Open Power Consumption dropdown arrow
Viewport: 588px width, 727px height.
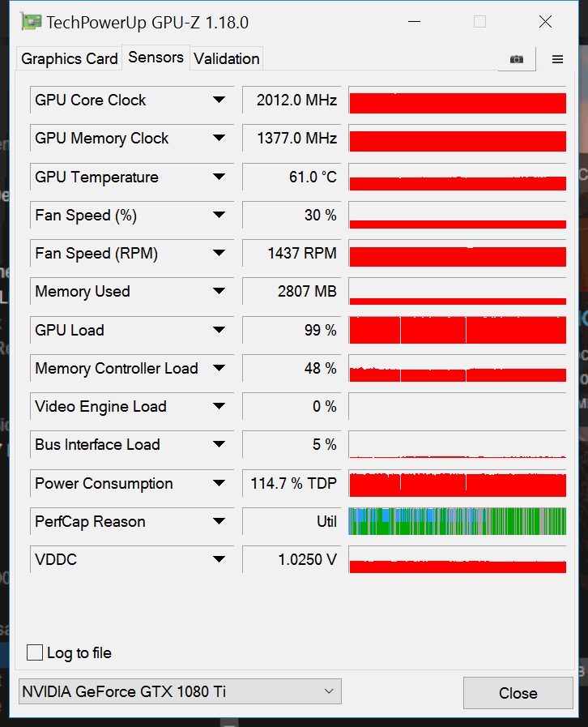pyautogui.click(x=219, y=484)
